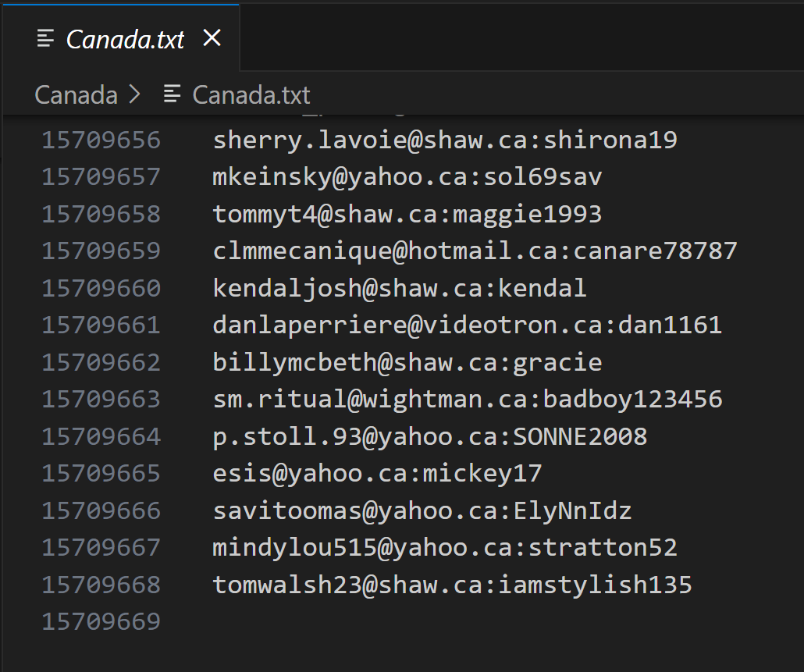The width and height of the screenshot is (804, 672).
Task: Click line number 15709658 in the gutter
Action: (x=101, y=215)
